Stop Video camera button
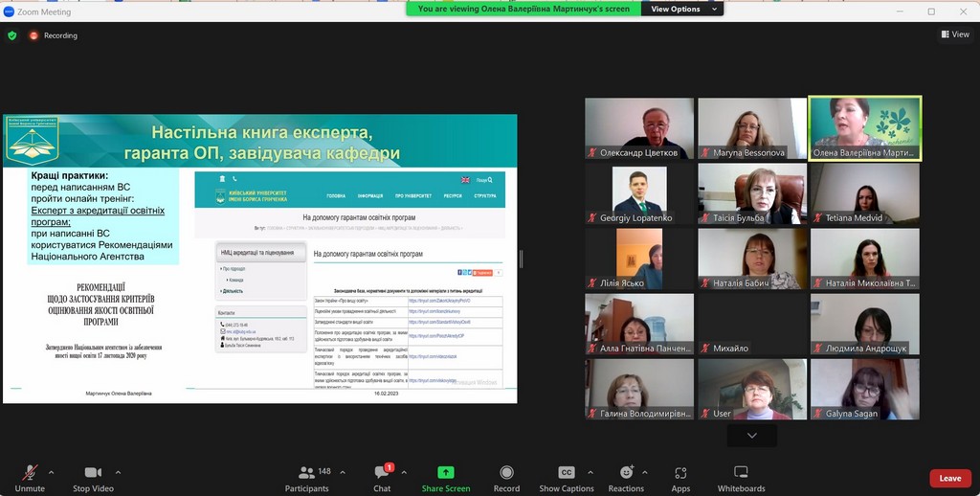Viewport: 980px width, 496px height. (93, 478)
